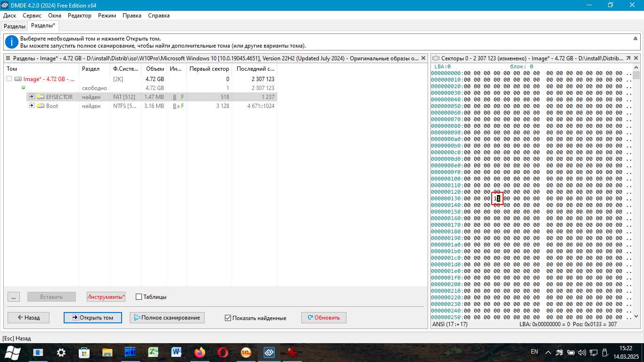The image size is (644, 362).
Task: Detach the sectors panel with the arrow icon
Action: coord(628,58)
